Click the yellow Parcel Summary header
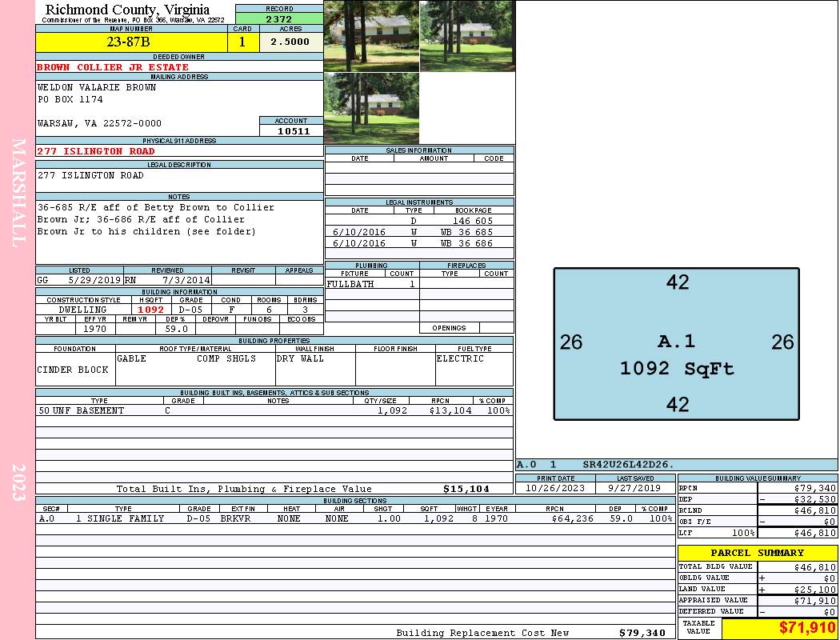The height and width of the screenshot is (640, 840). [x=757, y=553]
